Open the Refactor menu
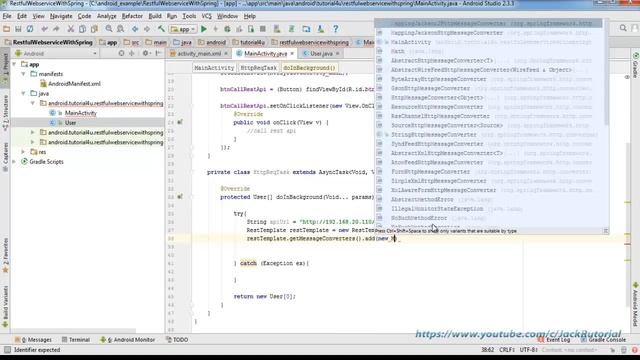640x360 pixels. click(132, 16)
